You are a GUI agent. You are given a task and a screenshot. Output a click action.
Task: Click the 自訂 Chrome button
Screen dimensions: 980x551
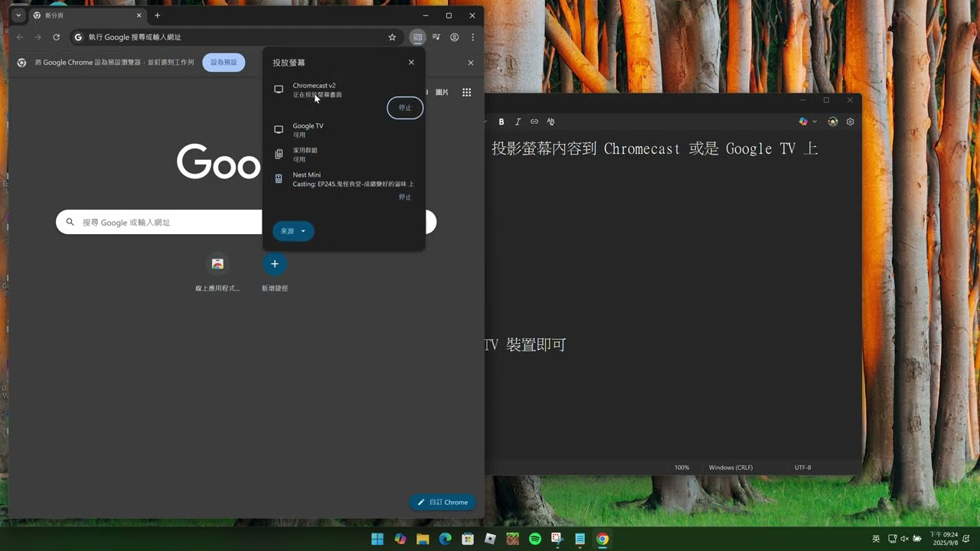coord(443,502)
